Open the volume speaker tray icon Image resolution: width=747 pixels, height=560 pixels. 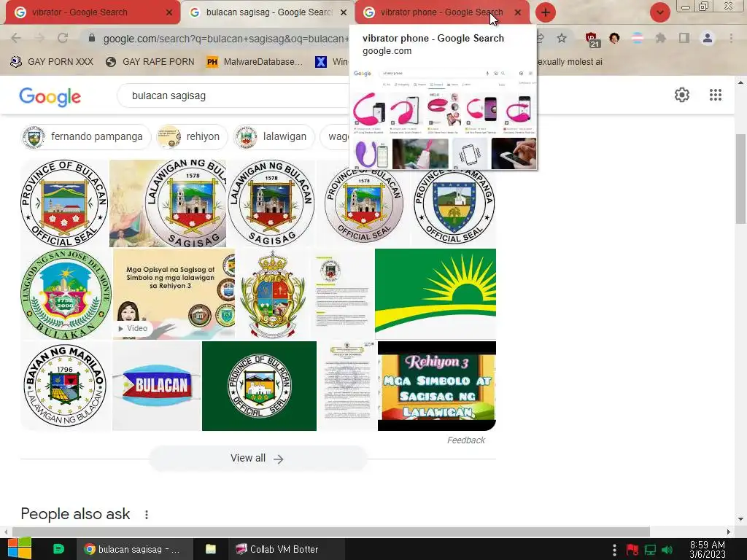tap(667, 550)
